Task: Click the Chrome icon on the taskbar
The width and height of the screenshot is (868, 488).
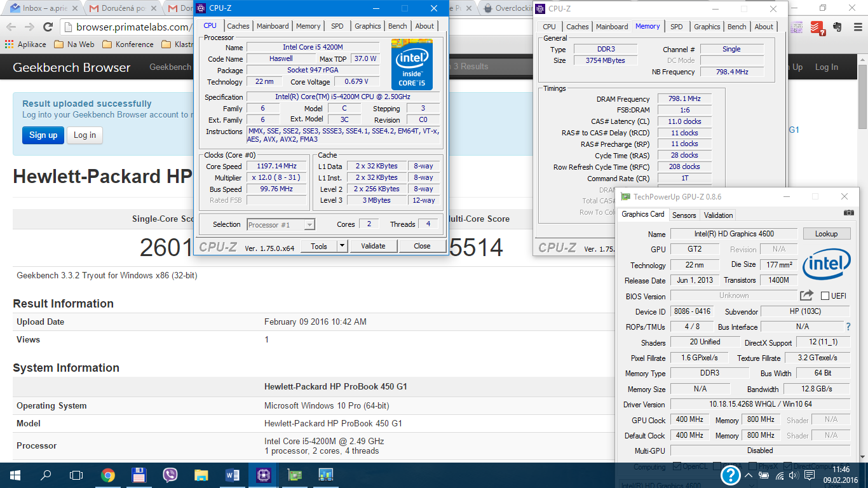Action: point(107,475)
